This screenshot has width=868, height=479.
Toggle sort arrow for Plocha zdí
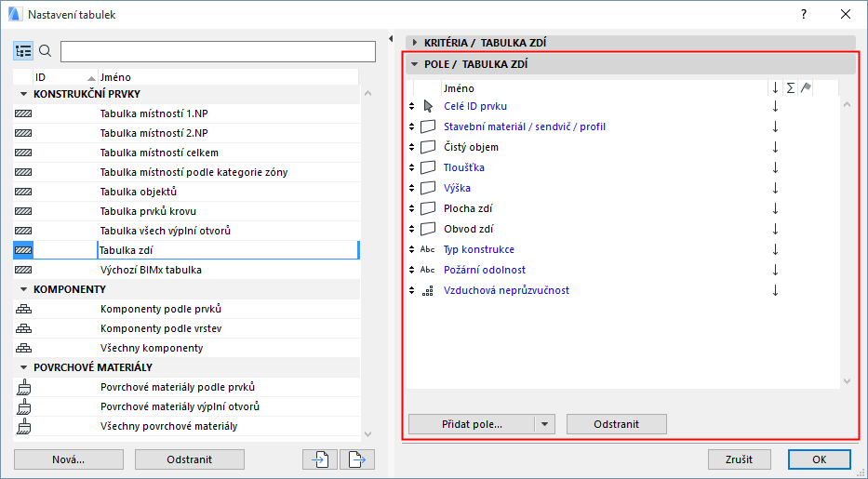(774, 208)
